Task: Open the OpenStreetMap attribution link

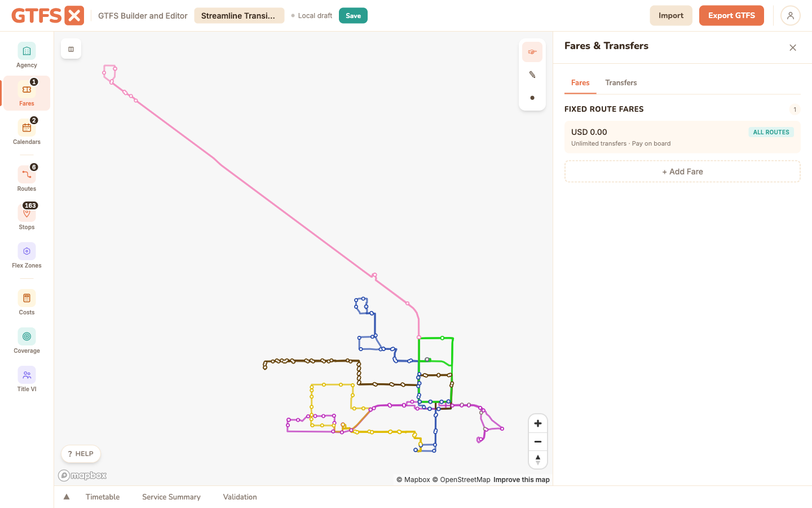Action: pos(461,480)
